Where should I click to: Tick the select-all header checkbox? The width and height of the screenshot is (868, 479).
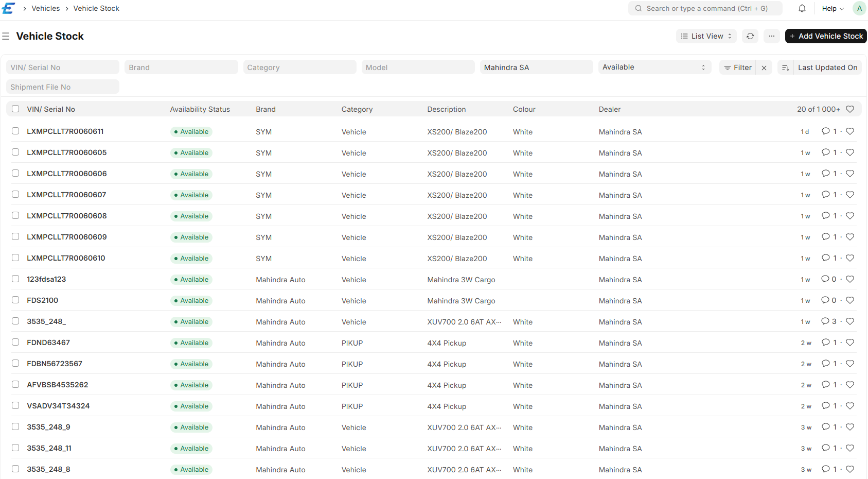tap(15, 109)
